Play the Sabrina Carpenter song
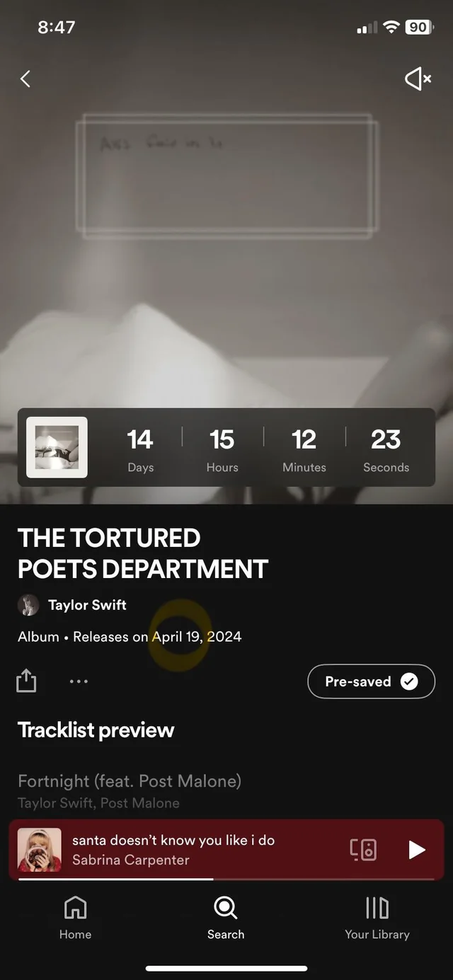The width and height of the screenshot is (453, 980). point(417,850)
